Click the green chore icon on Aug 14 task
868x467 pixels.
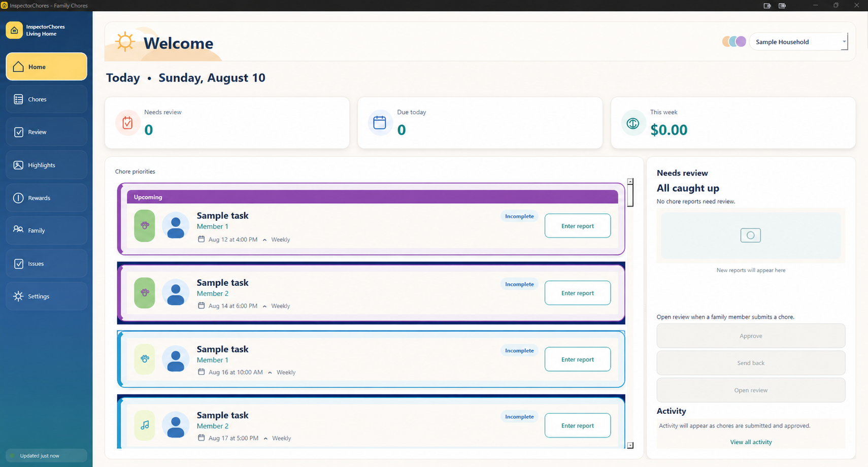pyautogui.click(x=145, y=292)
